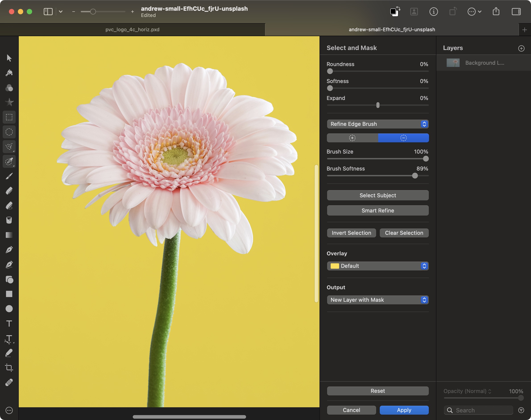Viewport: 531px width, 420px height.
Task: Drag the Brush Softness slider
Action: pos(415,175)
